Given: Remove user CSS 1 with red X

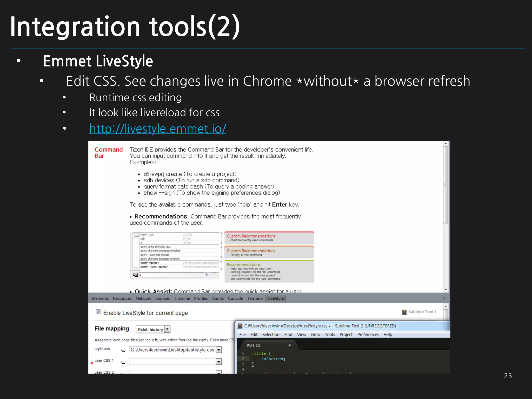Looking at the screenshot, I should [92, 363].
